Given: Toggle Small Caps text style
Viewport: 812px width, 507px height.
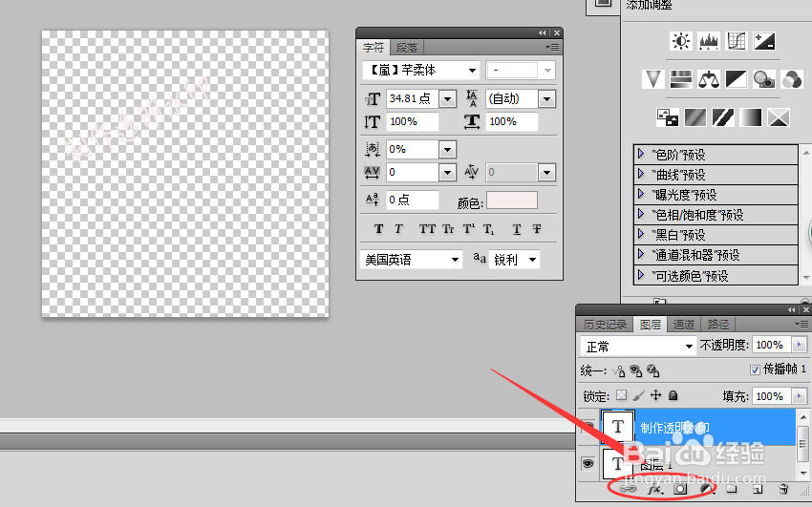Looking at the screenshot, I should point(448,228).
